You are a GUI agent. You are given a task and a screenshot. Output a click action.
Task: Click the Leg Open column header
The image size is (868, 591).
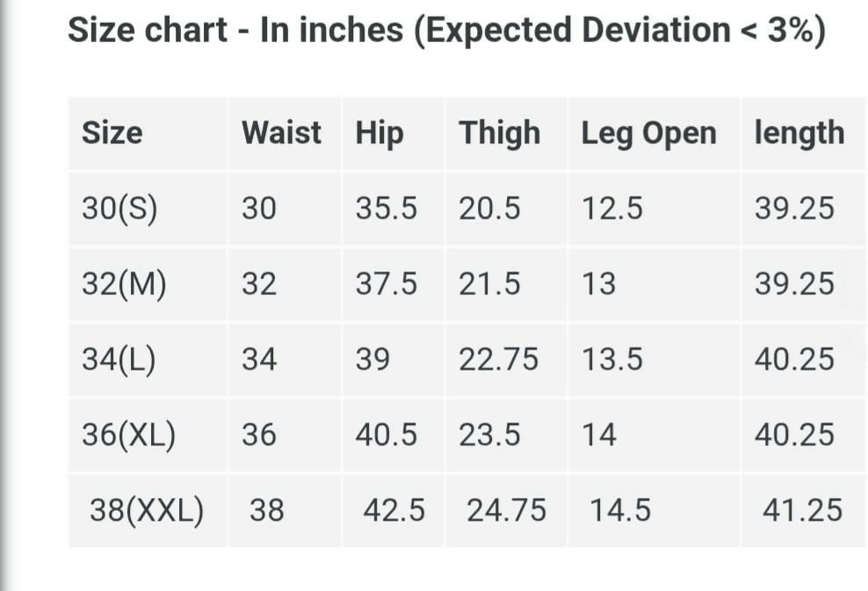click(648, 133)
